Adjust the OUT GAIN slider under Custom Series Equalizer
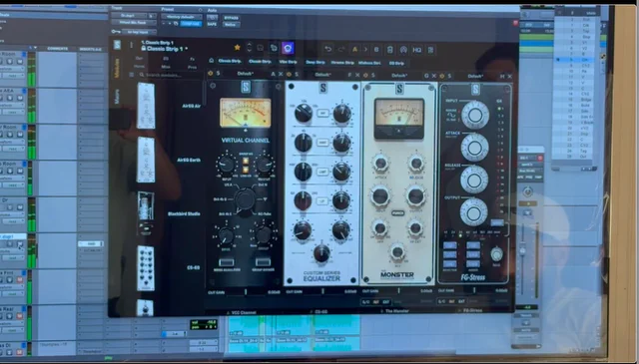The height and width of the screenshot is (364, 639). click(x=321, y=291)
